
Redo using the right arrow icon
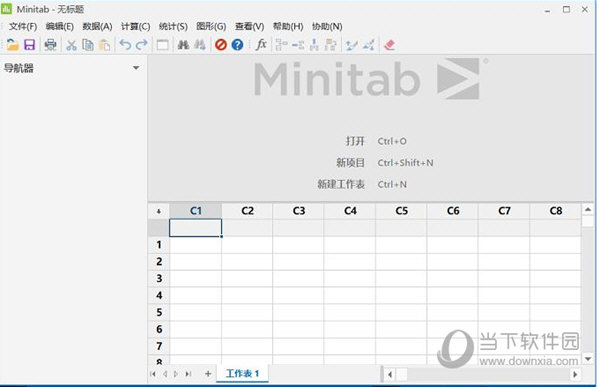tap(142, 45)
